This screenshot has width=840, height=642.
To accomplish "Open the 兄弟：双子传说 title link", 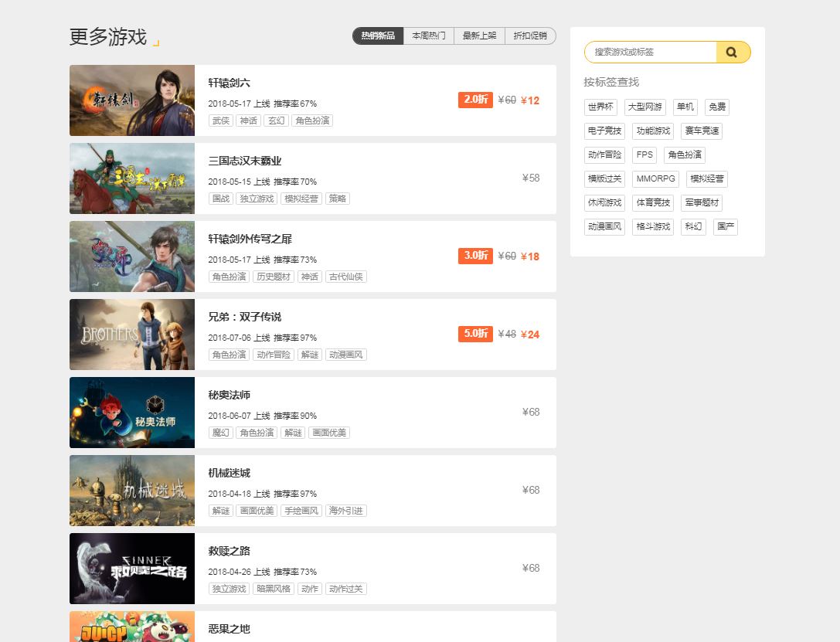I will tap(245, 317).
